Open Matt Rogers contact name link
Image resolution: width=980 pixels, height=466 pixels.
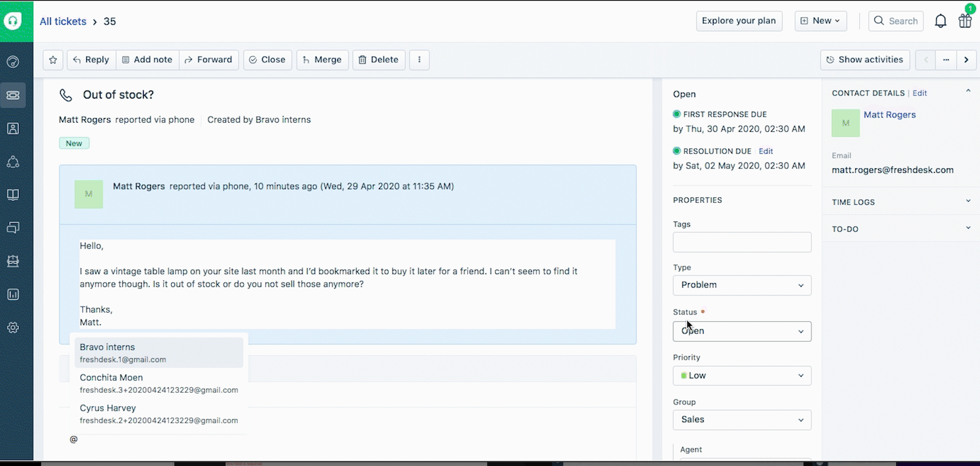[890, 115]
